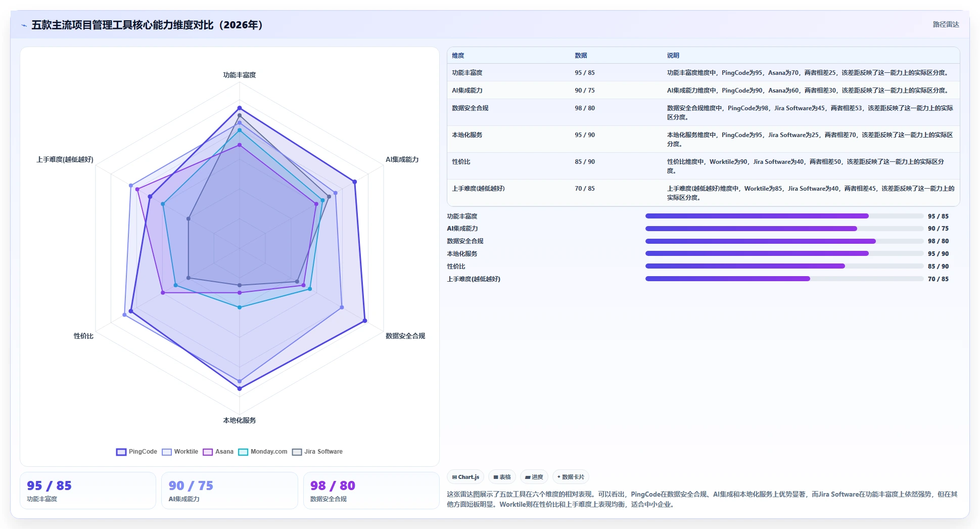Screen dimensions: 980x529
Task: Toggle Jira Software series in chart legend
Action: 317,452
